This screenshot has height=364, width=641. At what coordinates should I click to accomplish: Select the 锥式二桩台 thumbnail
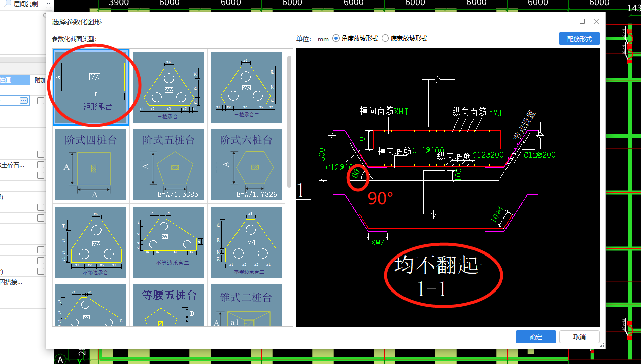point(246,306)
